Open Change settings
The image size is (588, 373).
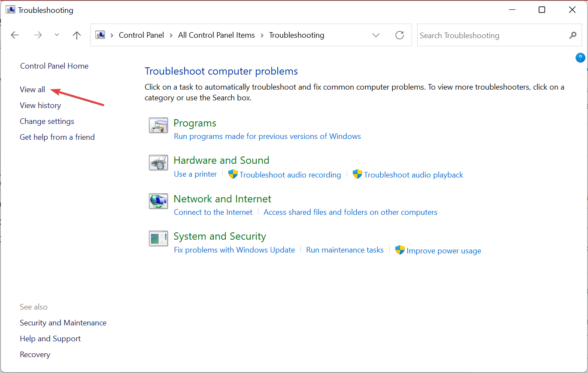[47, 121]
